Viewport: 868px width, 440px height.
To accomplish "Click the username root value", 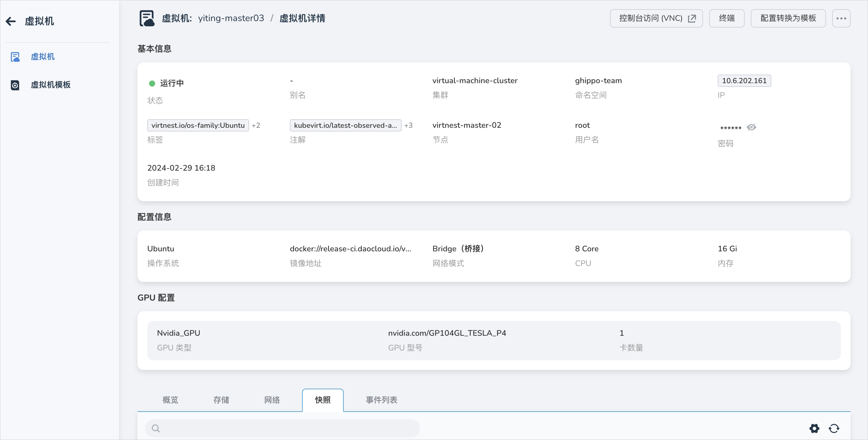I will click(582, 125).
